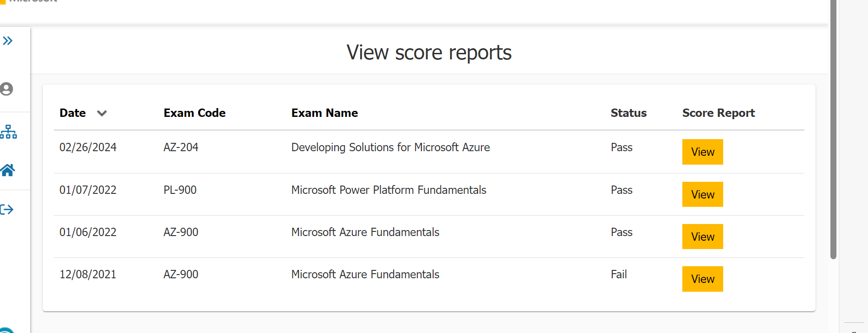The image size is (868, 333).
Task: Select the date 12/08/2021
Action: (88, 274)
